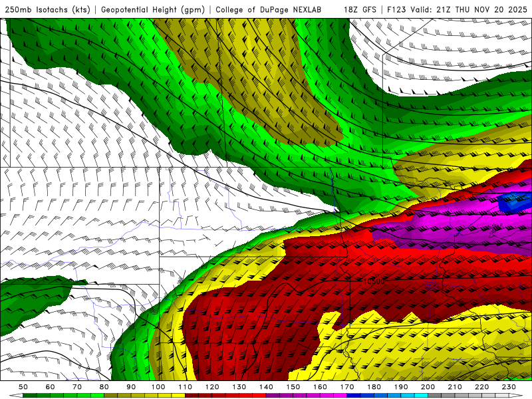Click the blue jet-core maximum region on the map
This screenshot has width=532, height=399.
click(515, 202)
